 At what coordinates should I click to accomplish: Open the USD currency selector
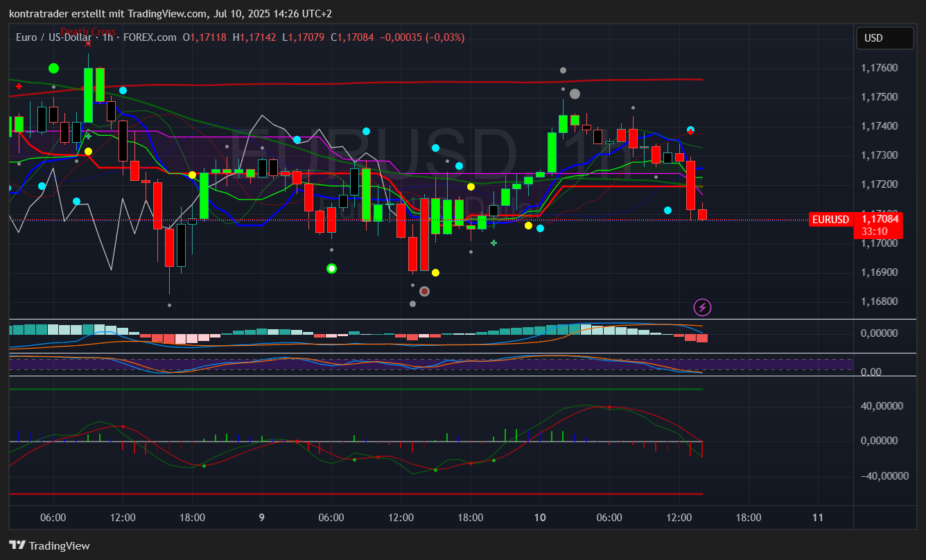pos(884,38)
